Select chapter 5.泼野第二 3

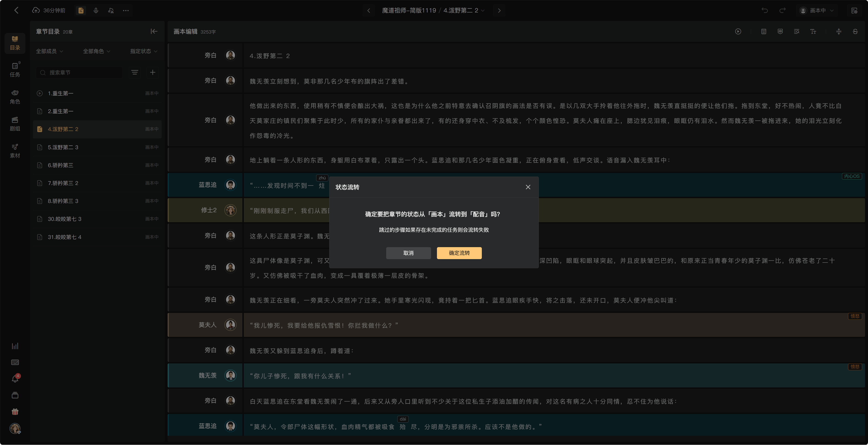[x=97, y=147]
